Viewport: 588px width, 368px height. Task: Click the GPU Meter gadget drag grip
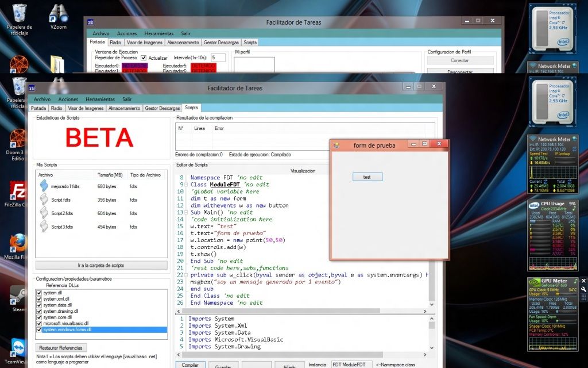click(583, 297)
